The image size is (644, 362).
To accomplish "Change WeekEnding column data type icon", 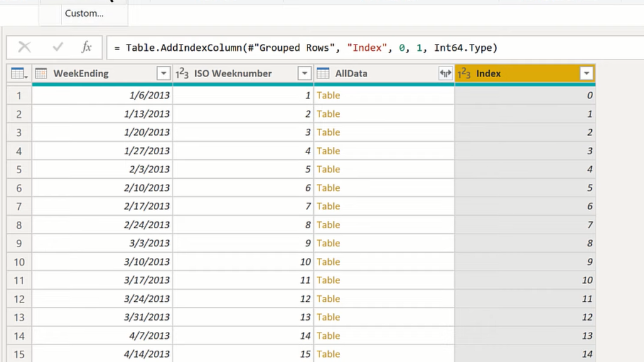I will pyautogui.click(x=41, y=73).
